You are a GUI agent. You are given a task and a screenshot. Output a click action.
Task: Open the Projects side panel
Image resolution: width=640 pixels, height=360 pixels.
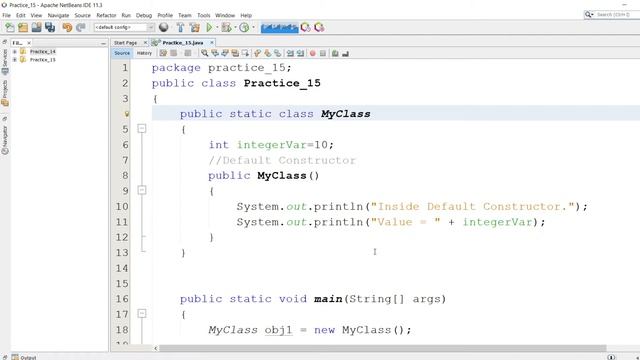(5, 93)
